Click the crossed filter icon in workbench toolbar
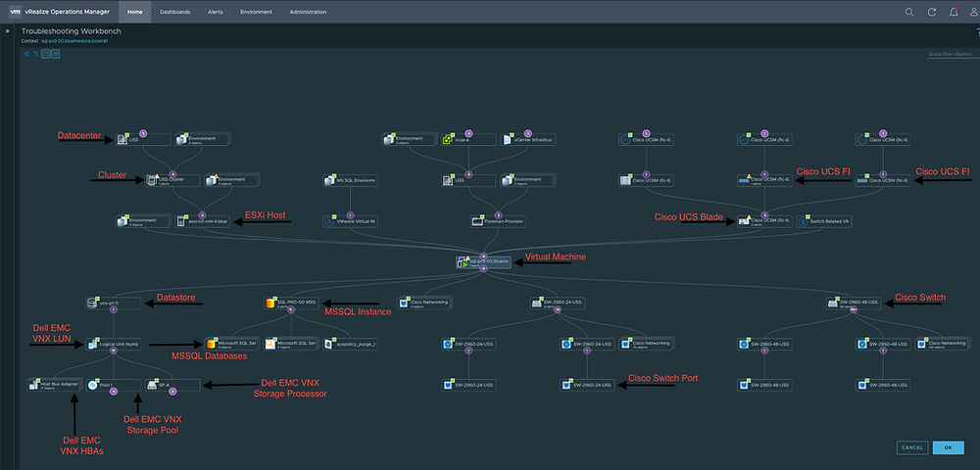 coord(36,54)
